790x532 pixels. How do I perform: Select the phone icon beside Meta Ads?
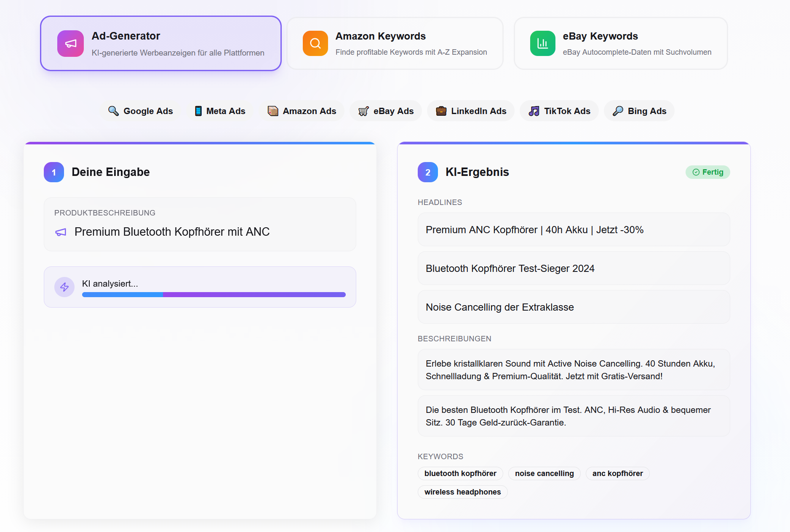198,111
